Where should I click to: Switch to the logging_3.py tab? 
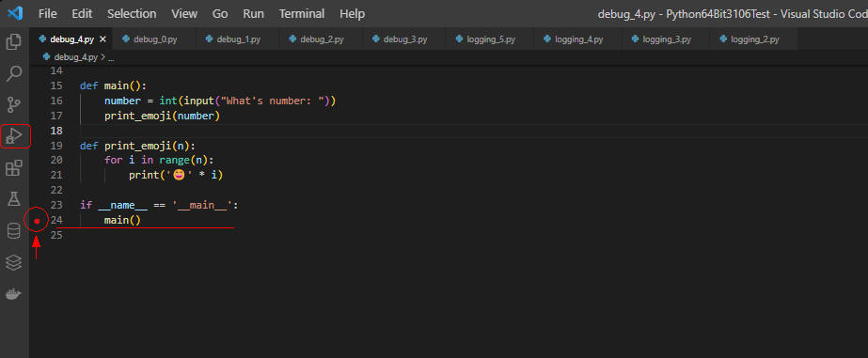(666, 39)
